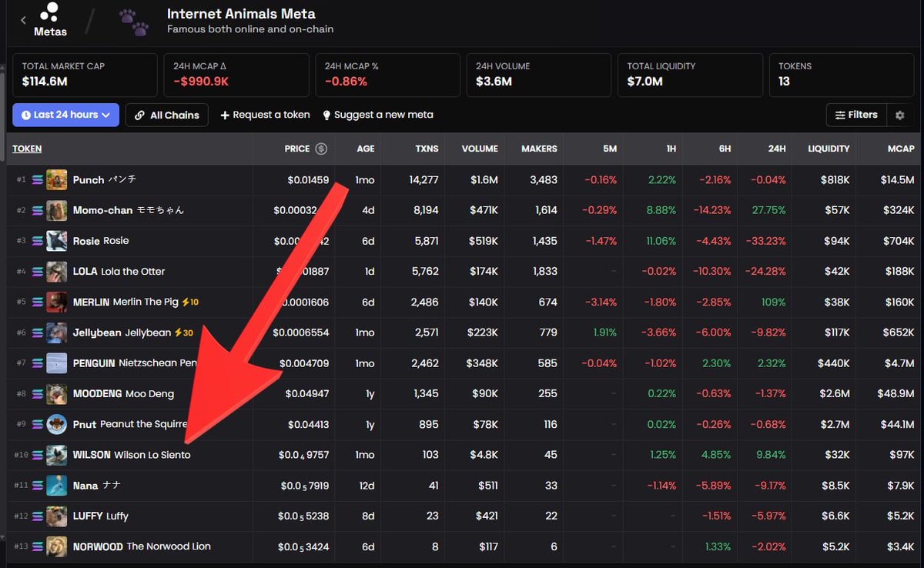Click the Rosie token avatar
This screenshot has height=568, width=924.
[x=56, y=241]
